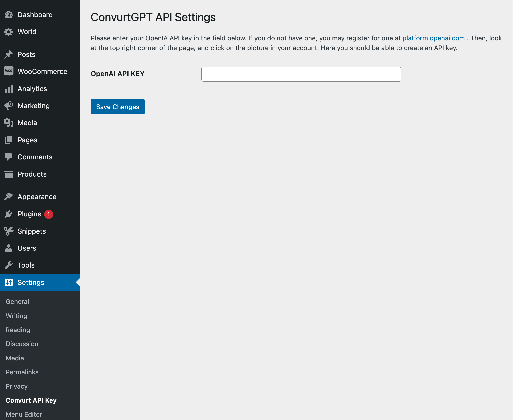The height and width of the screenshot is (420, 513).
Task: Open the Tools menu
Action: (40, 265)
